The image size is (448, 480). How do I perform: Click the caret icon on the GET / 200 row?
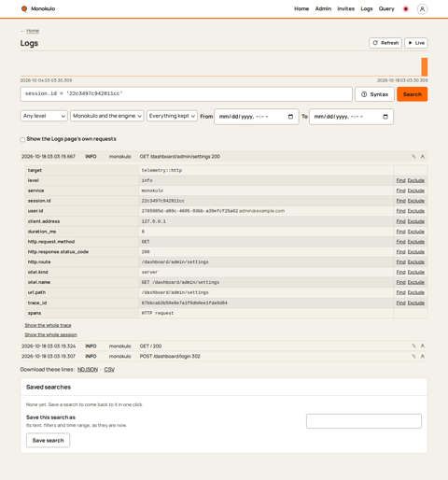coord(423,346)
